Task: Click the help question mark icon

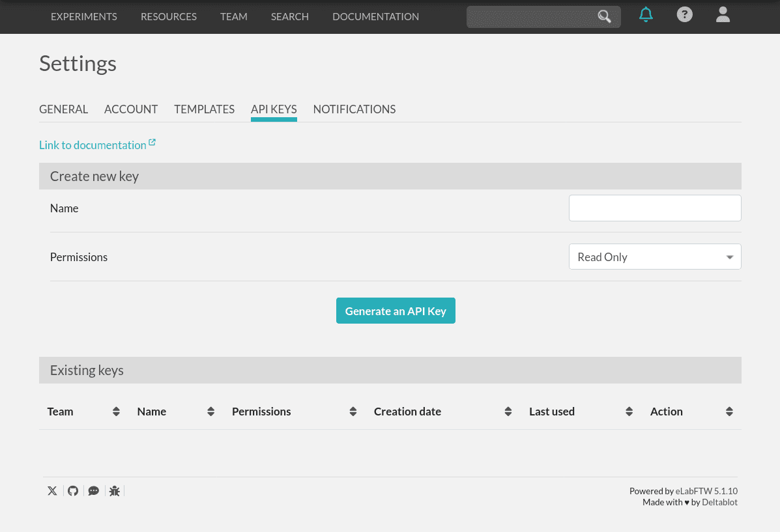Action: pos(684,14)
